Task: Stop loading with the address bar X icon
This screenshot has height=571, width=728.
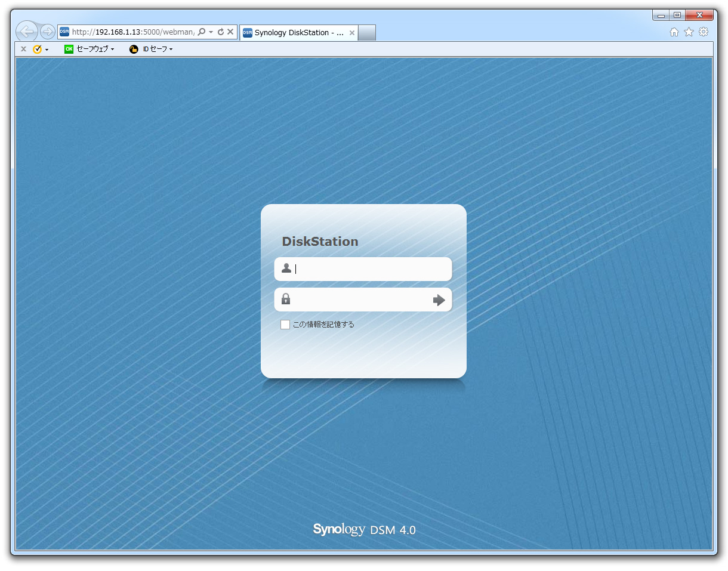Action: (x=230, y=32)
